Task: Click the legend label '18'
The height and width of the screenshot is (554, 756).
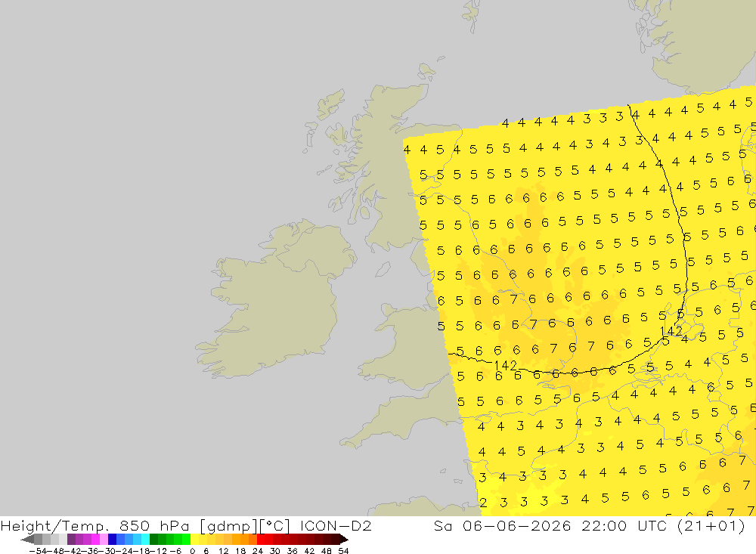Action: coord(240,551)
